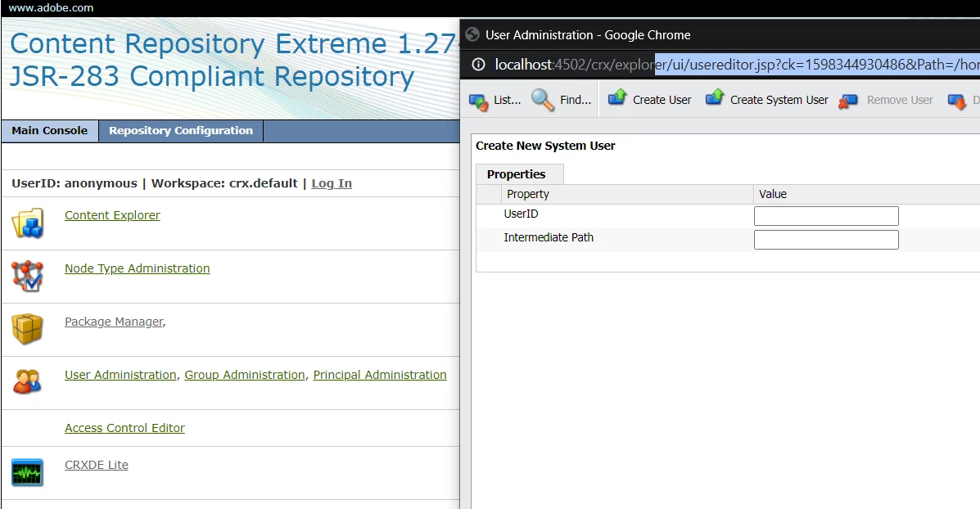Click the Remove User icon

tap(847, 101)
